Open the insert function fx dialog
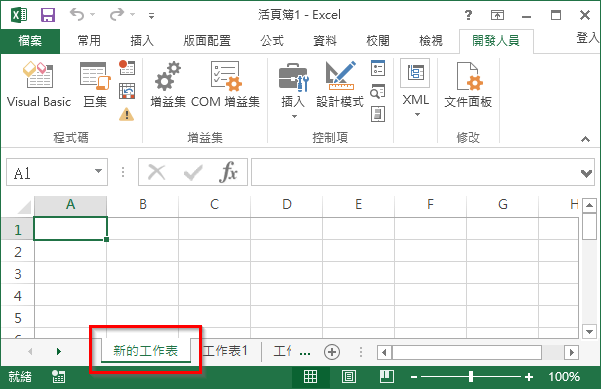601x389 pixels. (228, 172)
